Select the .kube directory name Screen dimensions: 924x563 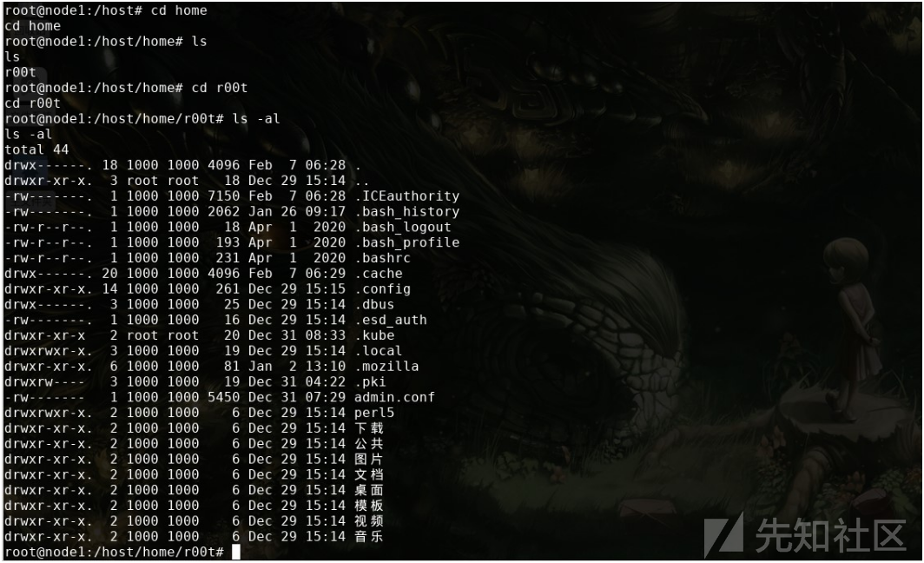click(x=375, y=334)
